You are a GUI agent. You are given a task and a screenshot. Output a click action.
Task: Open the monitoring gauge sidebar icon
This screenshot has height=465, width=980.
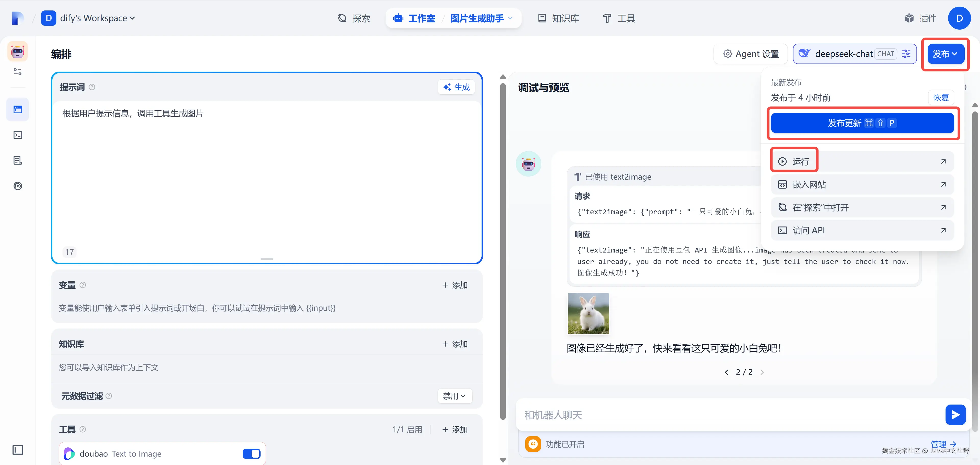pos(18,186)
